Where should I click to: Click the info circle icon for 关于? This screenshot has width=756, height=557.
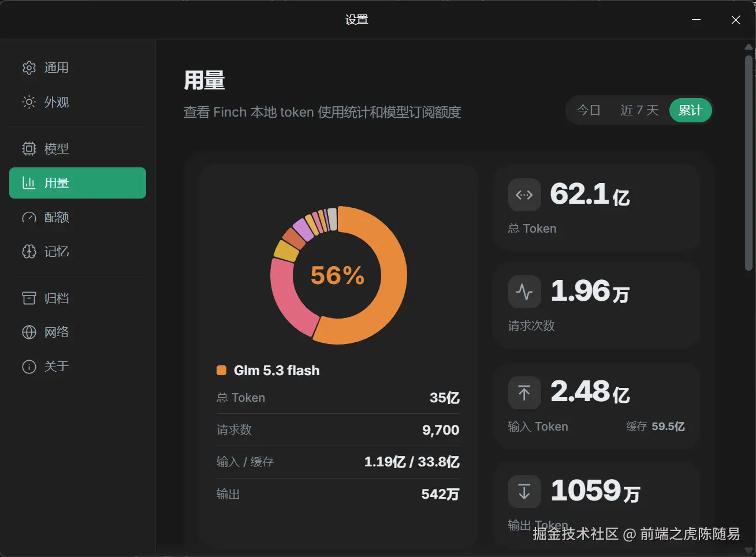[29, 367]
